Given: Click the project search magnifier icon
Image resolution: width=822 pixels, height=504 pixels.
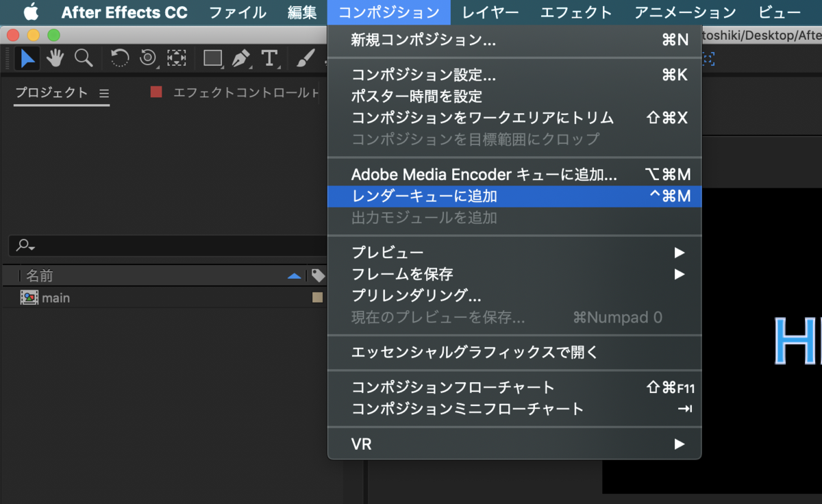Looking at the screenshot, I should coord(25,245).
